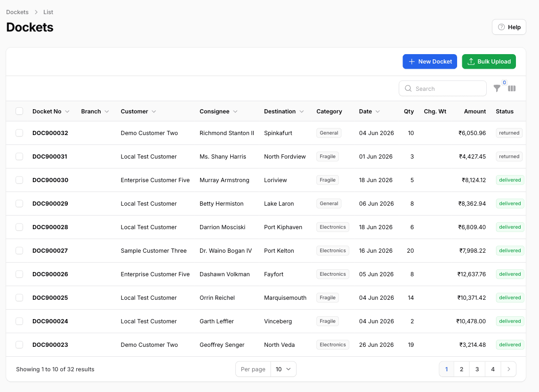Open docket DOC900026

pos(50,274)
